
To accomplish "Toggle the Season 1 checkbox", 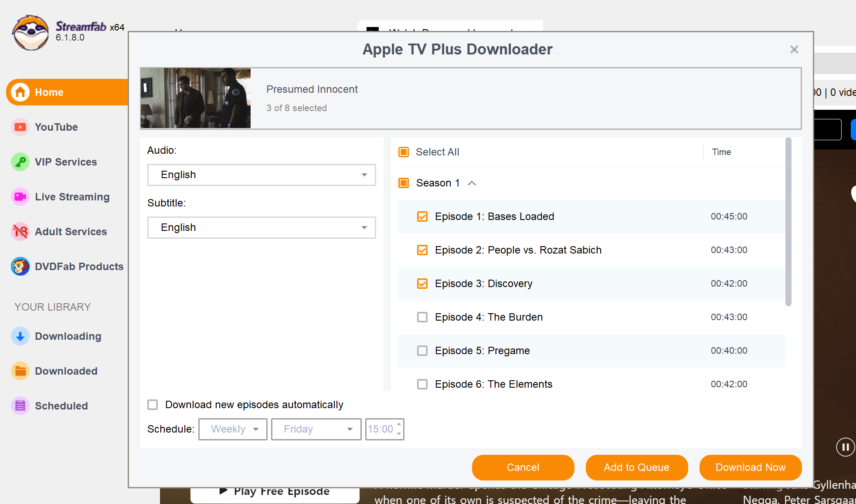I will 404,183.
